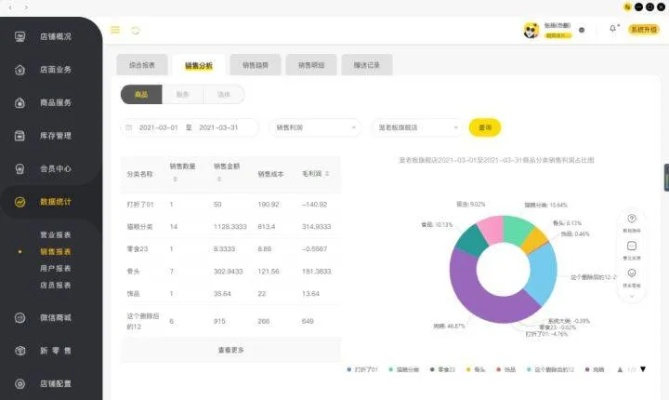The width and height of the screenshot is (669, 400).
Task: Click the tab handle on right screen edge
Action: click(666, 177)
